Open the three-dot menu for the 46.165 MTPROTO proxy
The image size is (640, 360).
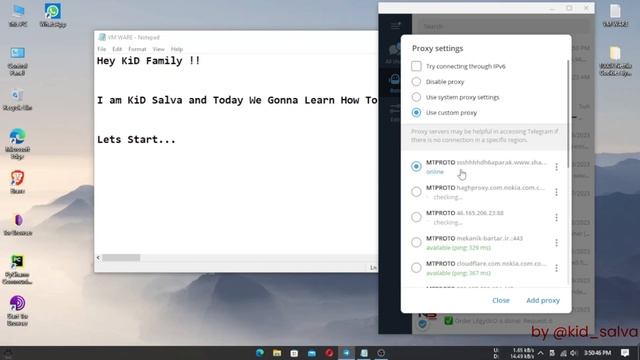point(556,217)
